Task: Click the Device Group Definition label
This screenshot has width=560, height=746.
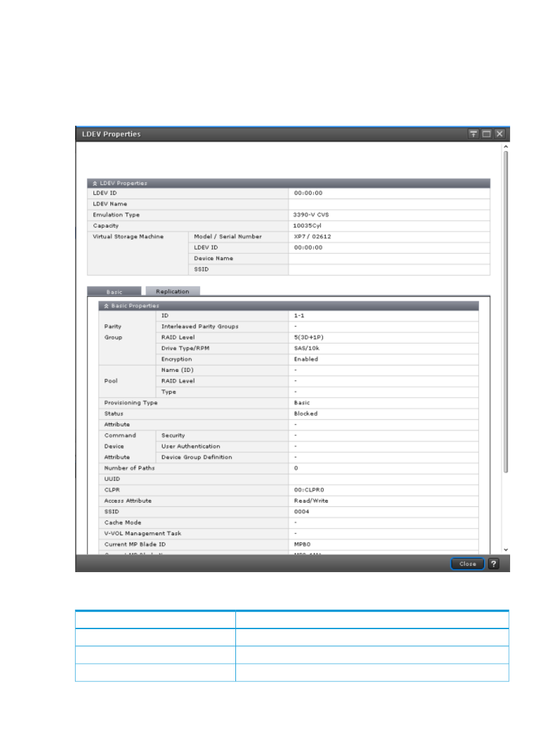Action: click(197, 457)
